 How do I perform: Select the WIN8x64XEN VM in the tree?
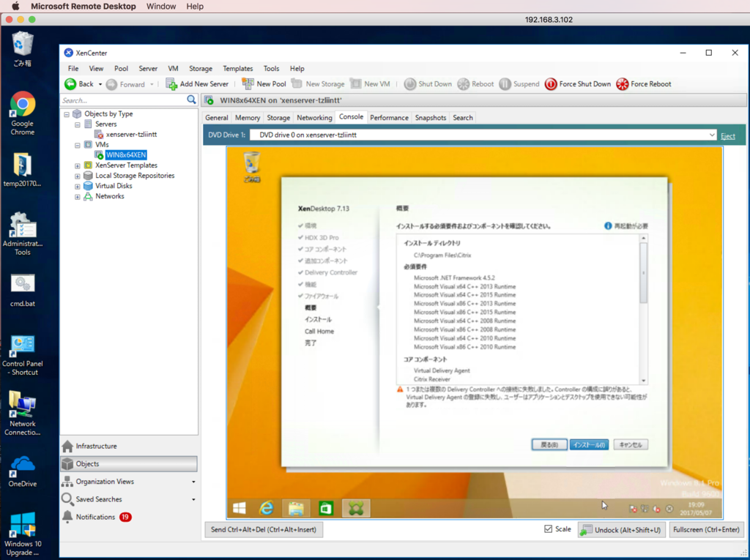coord(126,155)
